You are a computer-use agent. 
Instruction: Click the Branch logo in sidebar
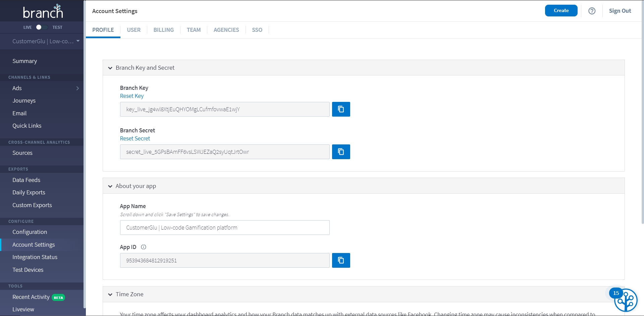(43, 12)
